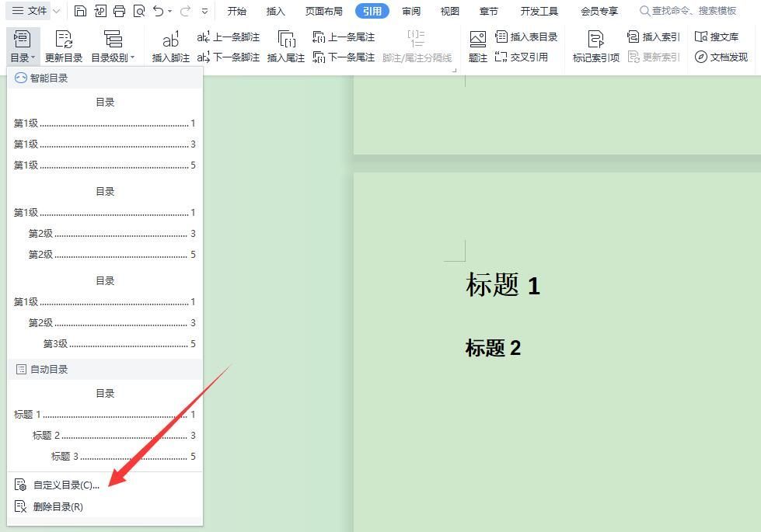This screenshot has width=761, height=532.
Task: Click the 查找命令、搜索模板 search box
Action: click(x=688, y=11)
